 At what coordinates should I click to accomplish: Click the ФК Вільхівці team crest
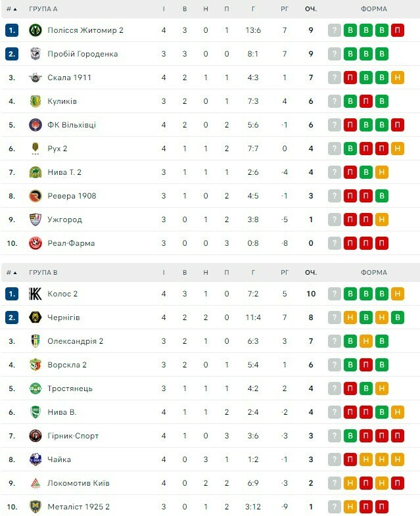coord(35,125)
